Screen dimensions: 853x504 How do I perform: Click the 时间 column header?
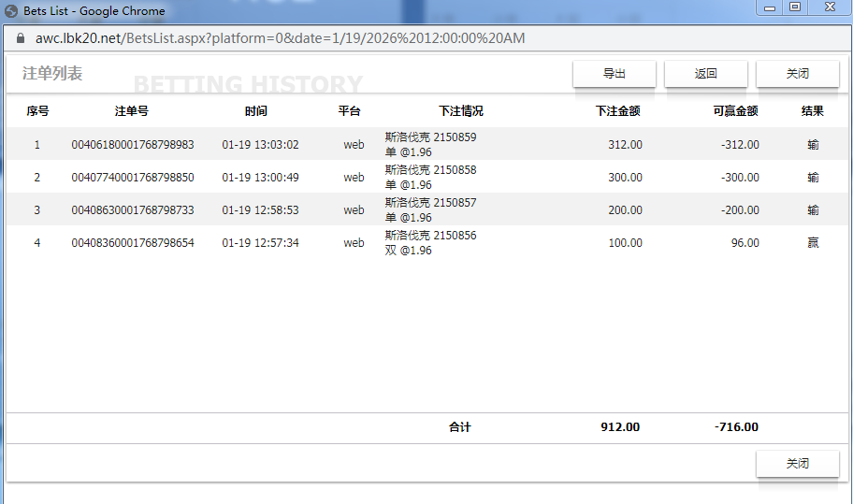pyautogui.click(x=255, y=111)
